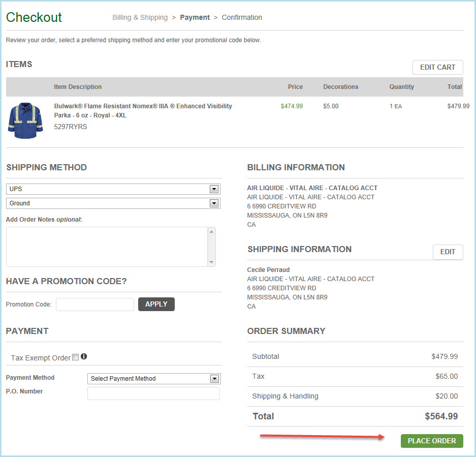Click the green $474.99 item price

click(292, 106)
